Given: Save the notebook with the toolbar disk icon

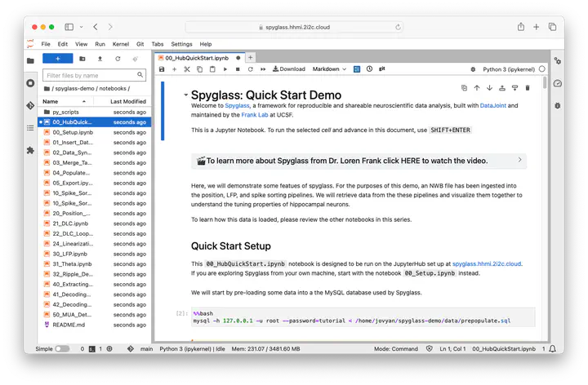Looking at the screenshot, I should pos(162,69).
